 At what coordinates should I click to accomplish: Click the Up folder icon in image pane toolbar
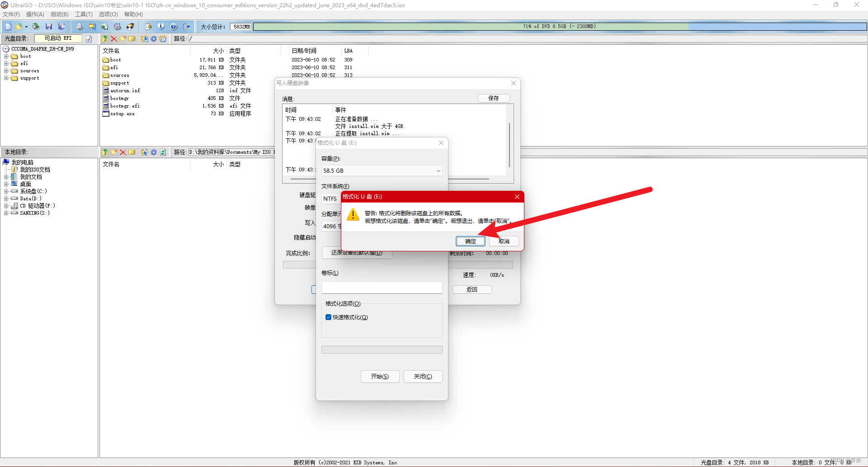click(105, 39)
